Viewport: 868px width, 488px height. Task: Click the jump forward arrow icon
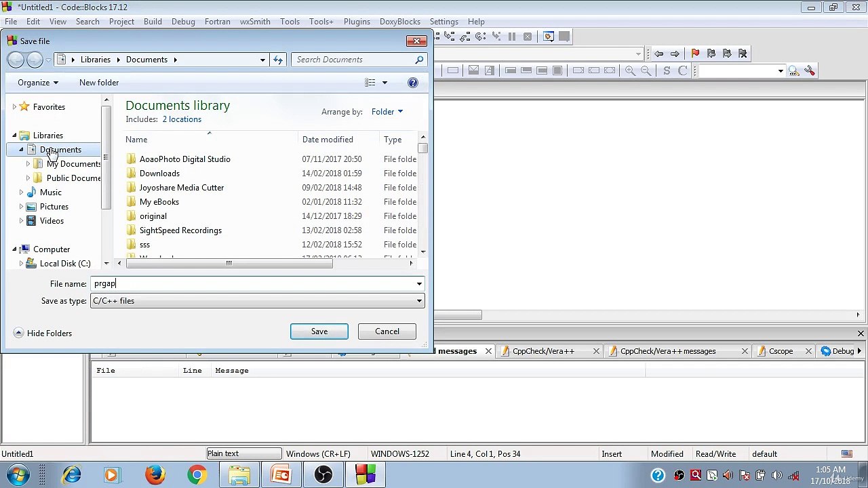[x=675, y=54]
